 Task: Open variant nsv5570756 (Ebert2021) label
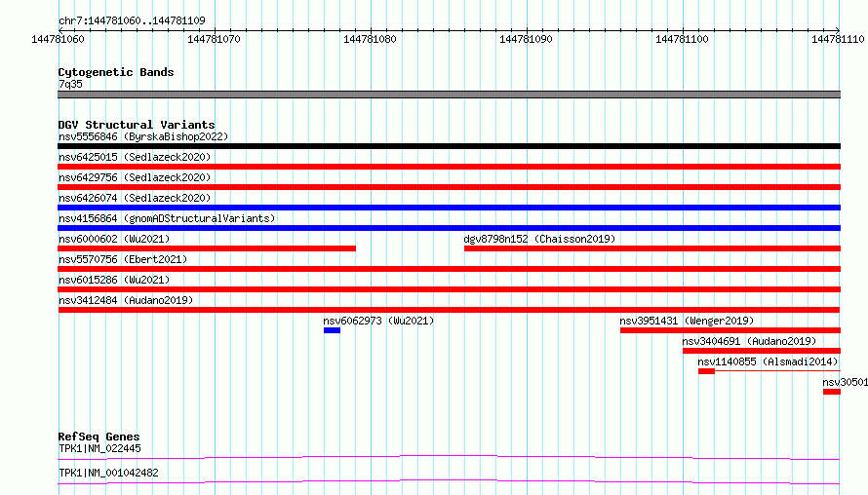(123, 259)
